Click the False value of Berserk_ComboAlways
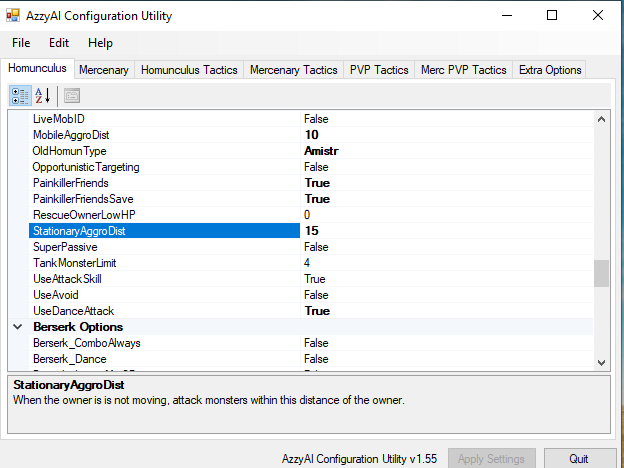Viewport: 624px width, 468px height. pos(316,343)
